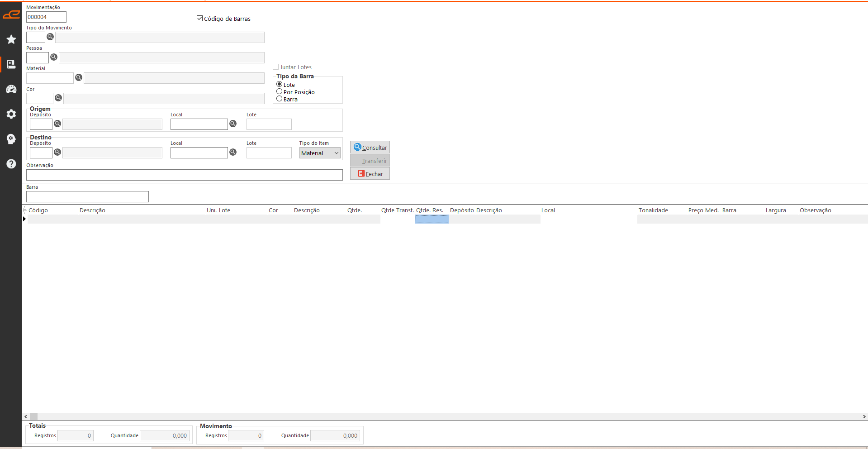Image resolution: width=868 pixels, height=449 pixels.
Task: Click the Cor lookup magnifier icon
Action: (58, 98)
